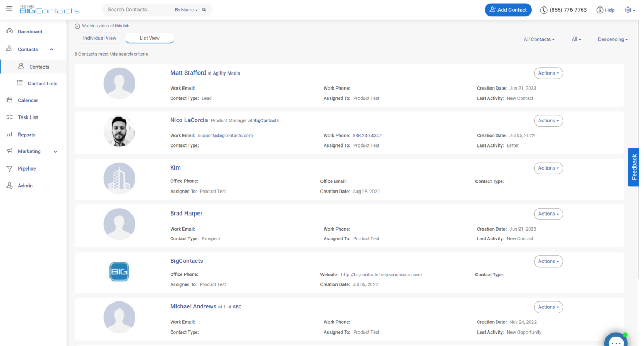Click the BigContacts BIG logo thumbnail
Viewport: 644px width, 346px height.
[x=119, y=271]
